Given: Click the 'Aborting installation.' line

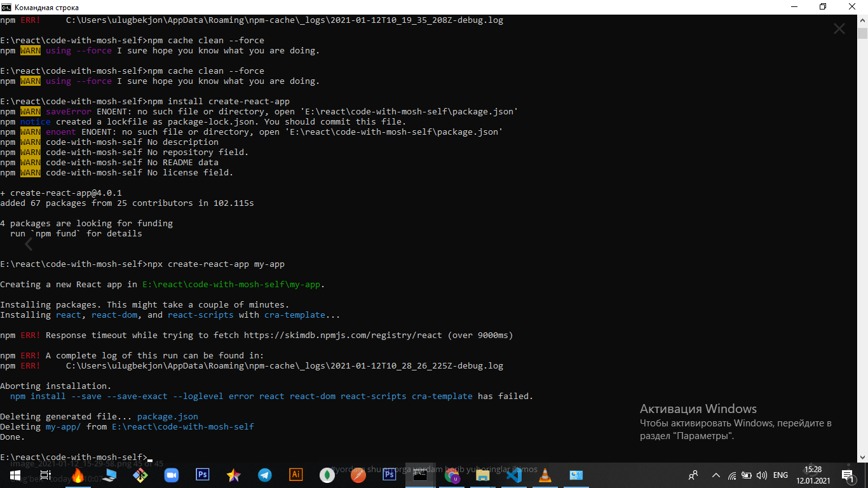Looking at the screenshot, I should point(56,386).
